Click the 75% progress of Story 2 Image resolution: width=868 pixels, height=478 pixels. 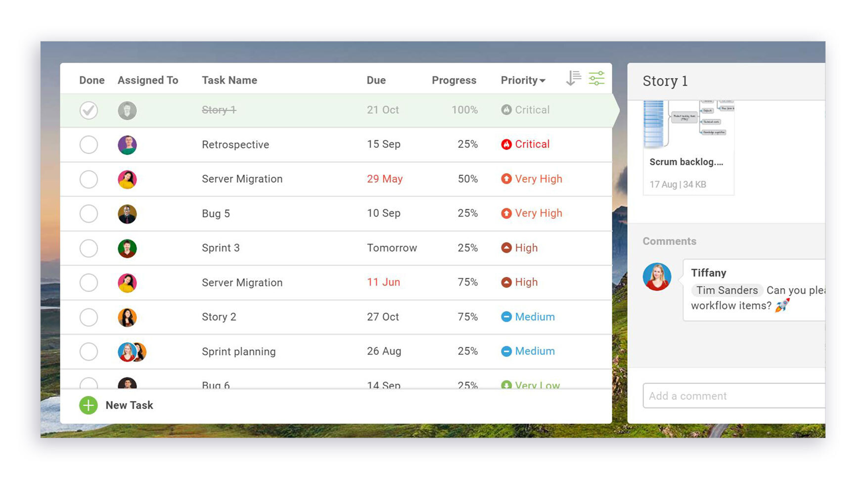tap(468, 317)
